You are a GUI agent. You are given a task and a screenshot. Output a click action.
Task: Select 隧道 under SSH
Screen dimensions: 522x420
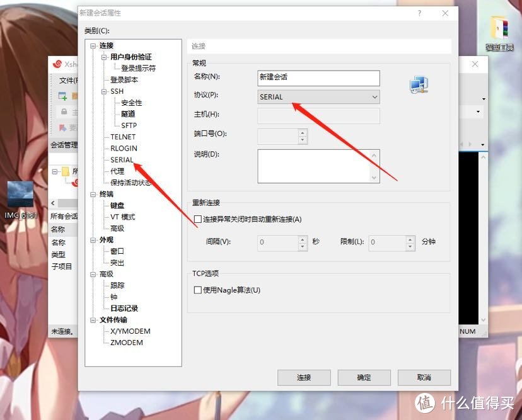tap(128, 114)
